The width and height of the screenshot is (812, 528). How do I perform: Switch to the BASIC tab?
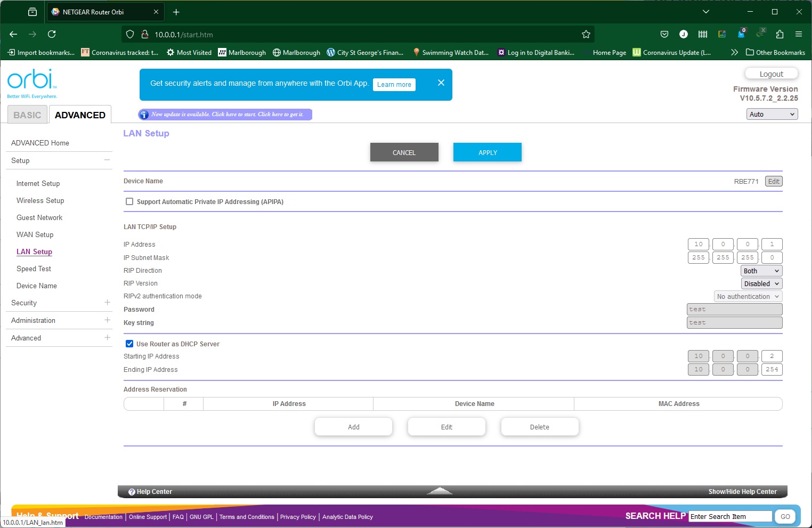click(x=27, y=115)
